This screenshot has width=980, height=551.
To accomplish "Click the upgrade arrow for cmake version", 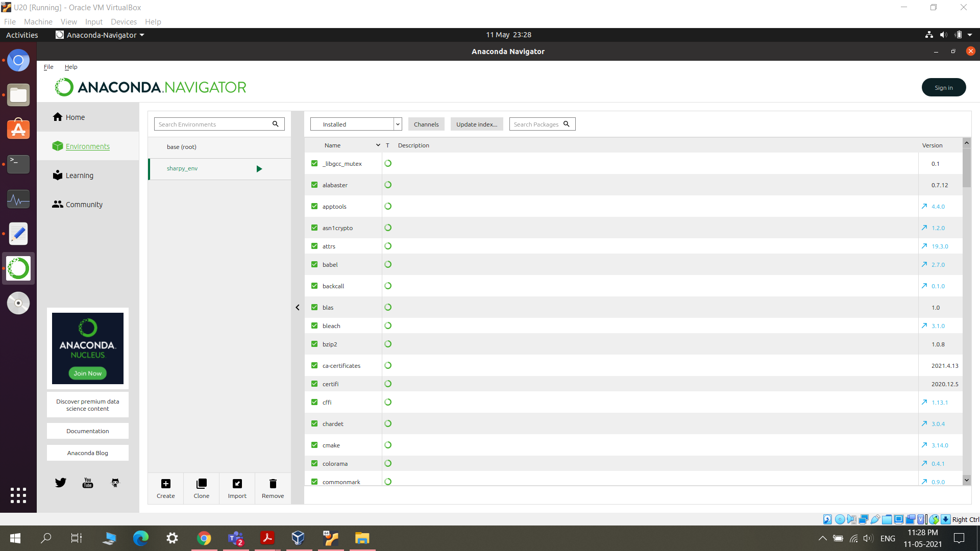I will point(924,445).
